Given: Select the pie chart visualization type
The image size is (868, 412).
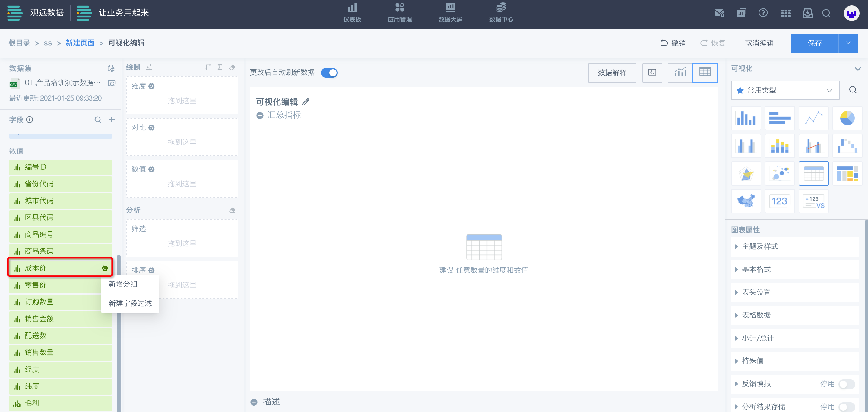Looking at the screenshot, I should pyautogui.click(x=847, y=118).
